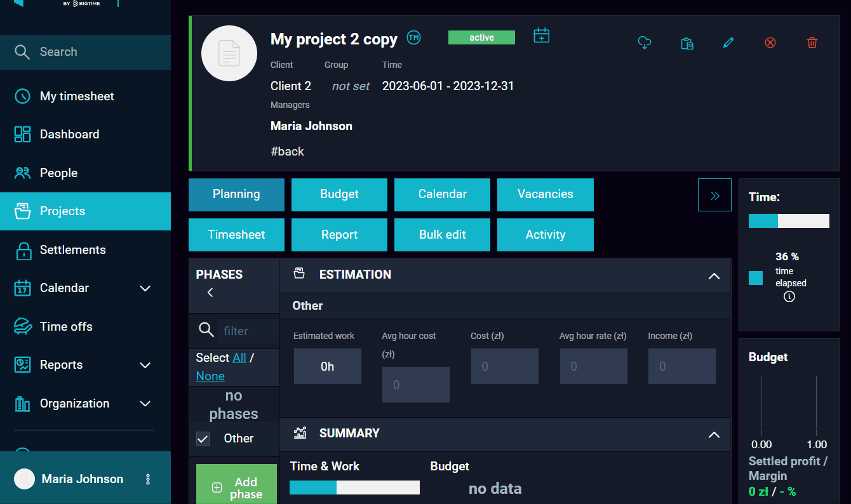The height and width of the screenshot is (504, 851).
Task: Open the Planning tab
Action: pos(236,195)
